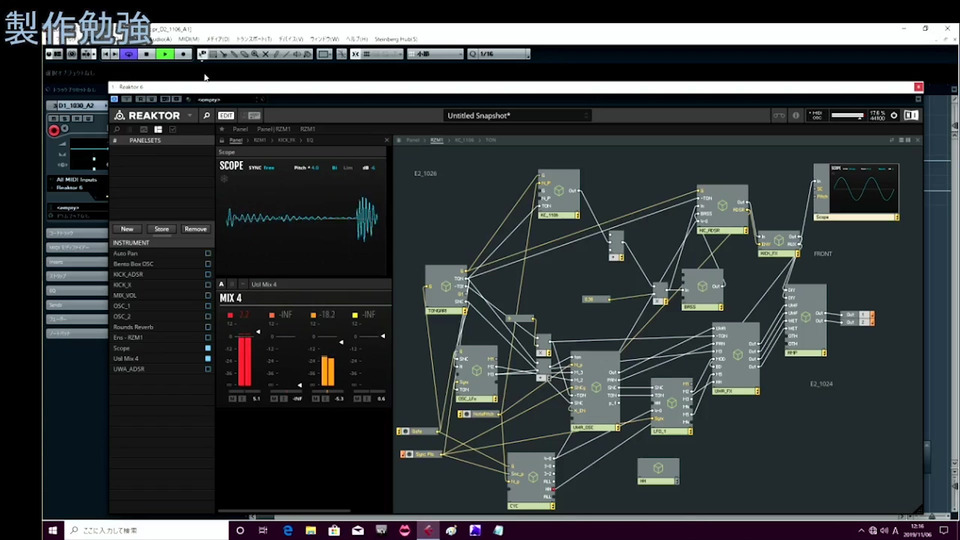Select the Line tool in Cubase toolbar

(x=287, y=54)
